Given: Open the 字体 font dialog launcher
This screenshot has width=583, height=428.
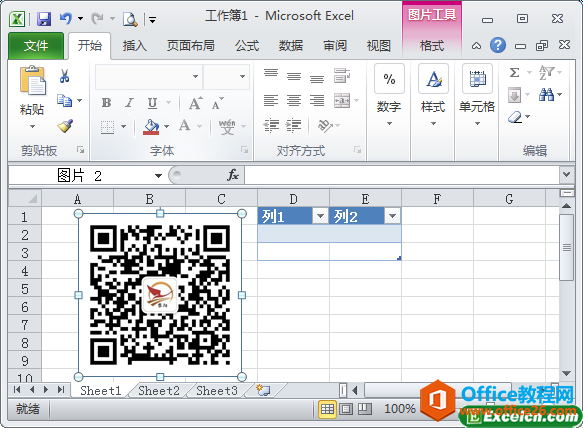Looking at the screenshot, I should pos(244,150).
